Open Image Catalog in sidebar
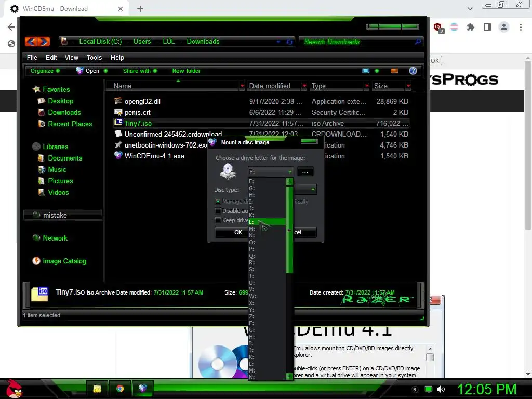This screenshot has height=399, width=532. click(64, 261)
